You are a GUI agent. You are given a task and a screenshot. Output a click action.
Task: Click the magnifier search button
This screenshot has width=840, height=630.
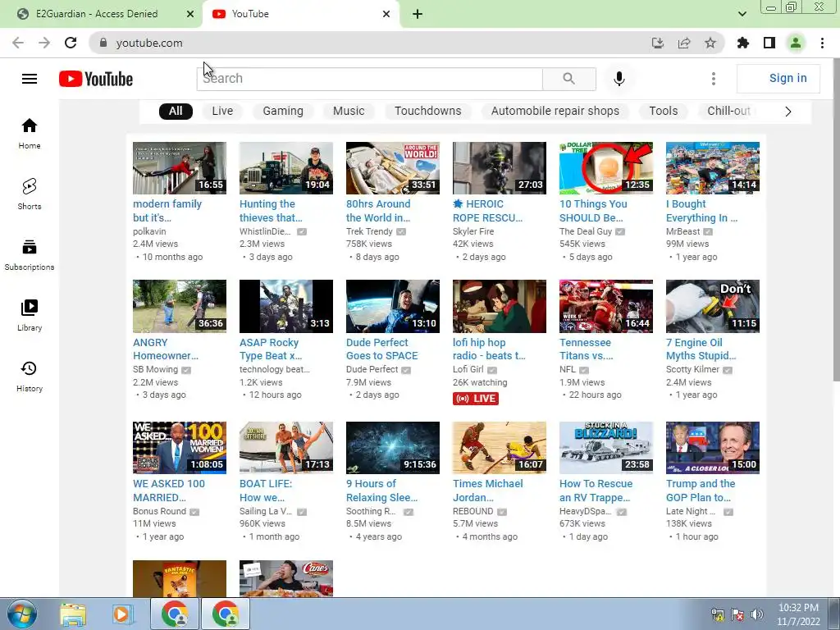(x=569, y=79)
